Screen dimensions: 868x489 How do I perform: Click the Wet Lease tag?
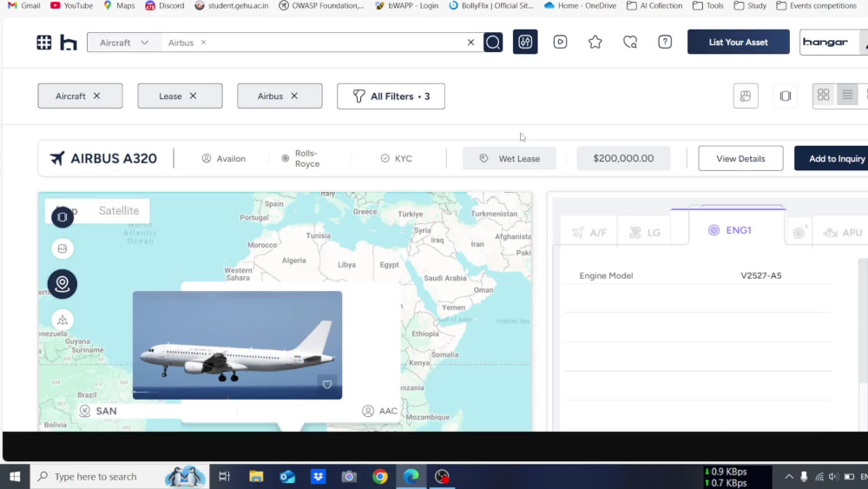click(510, 158)
